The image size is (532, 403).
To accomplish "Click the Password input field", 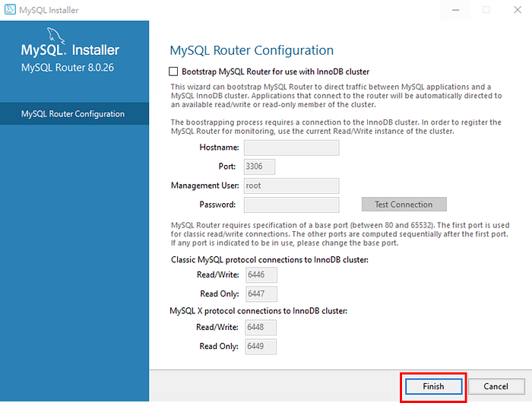I will (x=291, y=205).
